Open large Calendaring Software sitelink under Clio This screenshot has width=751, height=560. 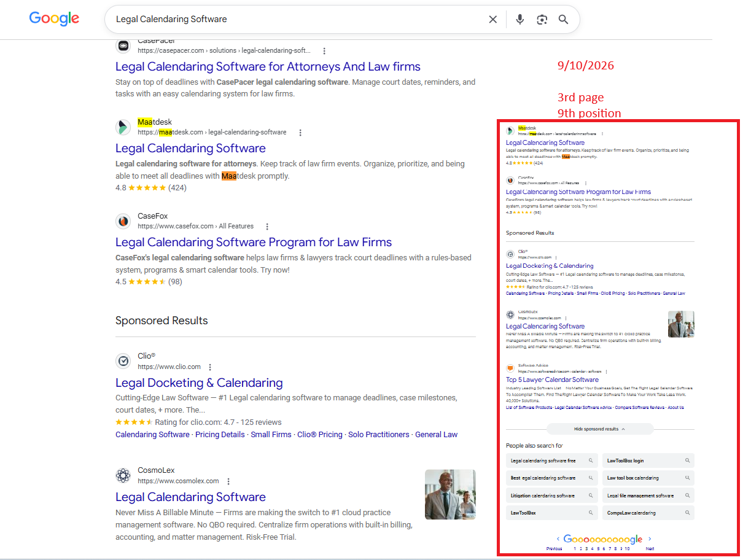coord(152,434)
